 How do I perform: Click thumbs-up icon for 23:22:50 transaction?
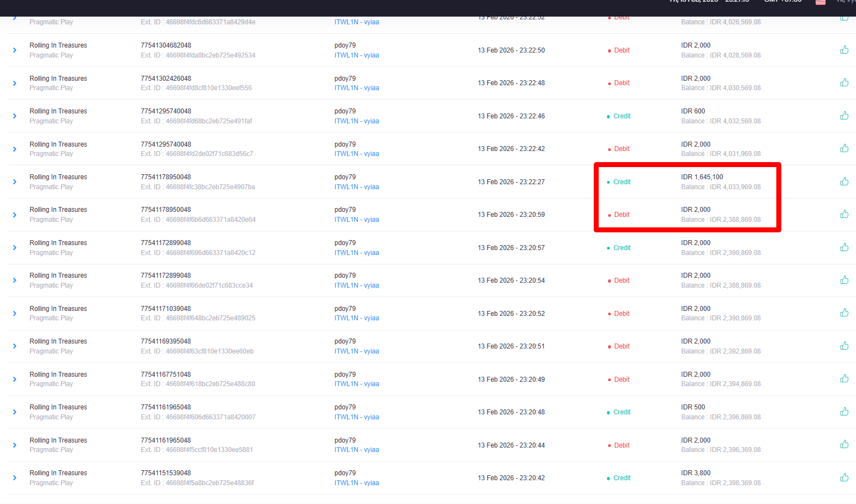coord(844,50)
